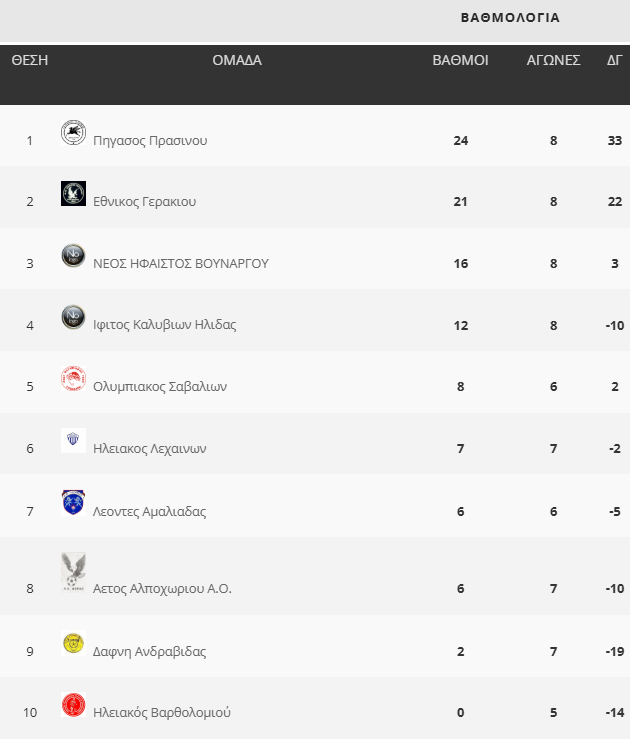Viewport: 630px width, 747px height.
Task: Open the Ολυμπιακος Σαβαλιων team name link
Action: (x=159, y=387)
